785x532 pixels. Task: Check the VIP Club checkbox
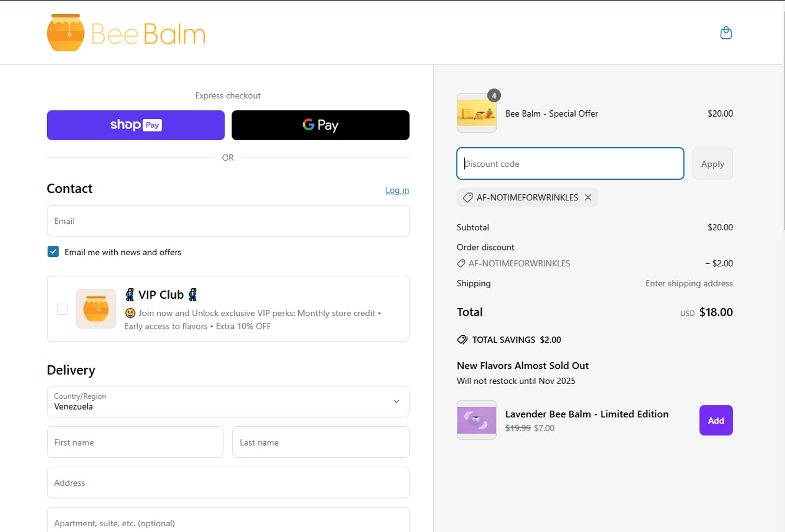coord(62,309)
